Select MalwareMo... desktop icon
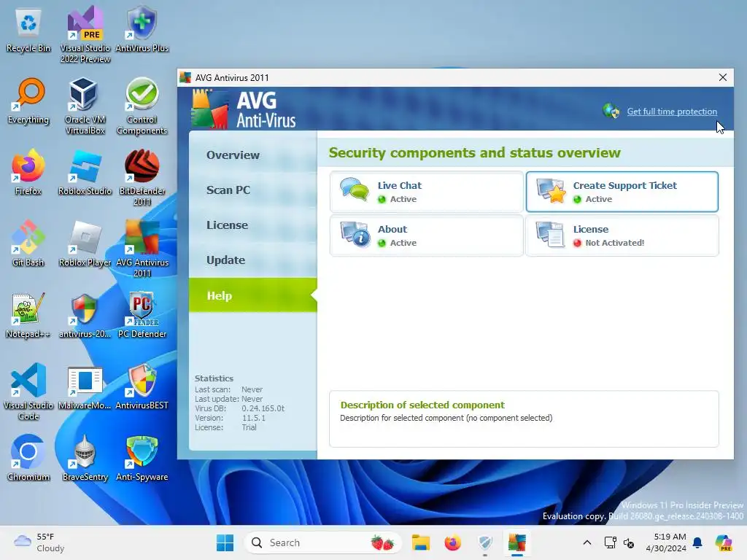 [85, 386]
